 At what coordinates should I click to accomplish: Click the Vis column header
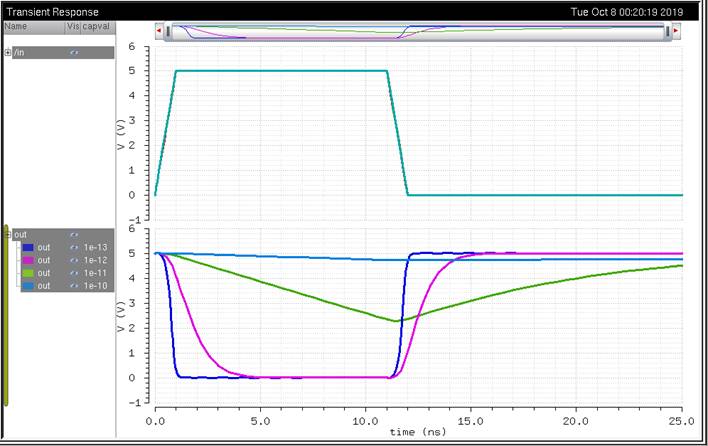pos(72,27)
